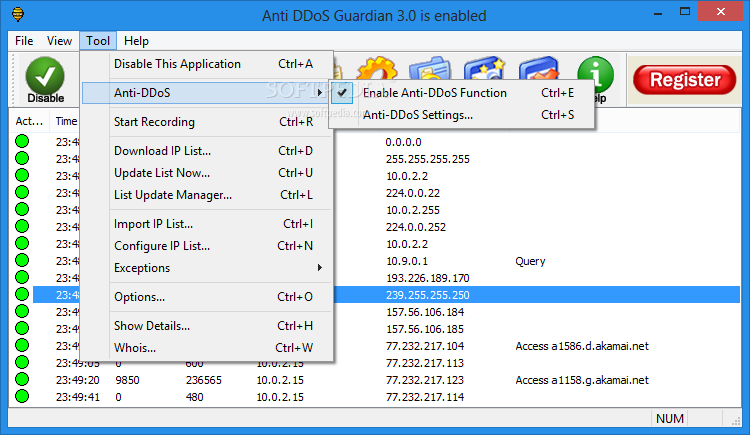The height and width of the screenshot is (435, 750).
Task: Open Options... from Tool menu
Action: (207, 297)
